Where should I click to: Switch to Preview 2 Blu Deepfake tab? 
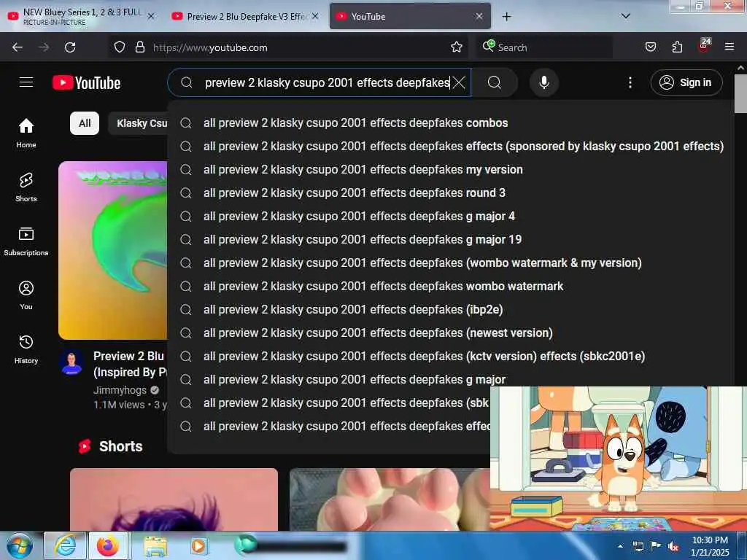[245, 16]
